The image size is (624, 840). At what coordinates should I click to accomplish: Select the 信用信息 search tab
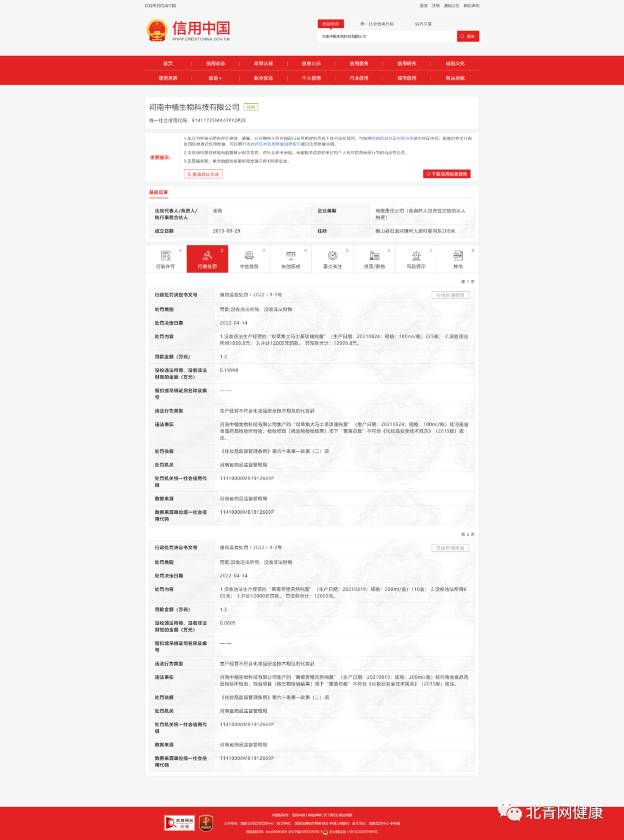pos(330,24)
